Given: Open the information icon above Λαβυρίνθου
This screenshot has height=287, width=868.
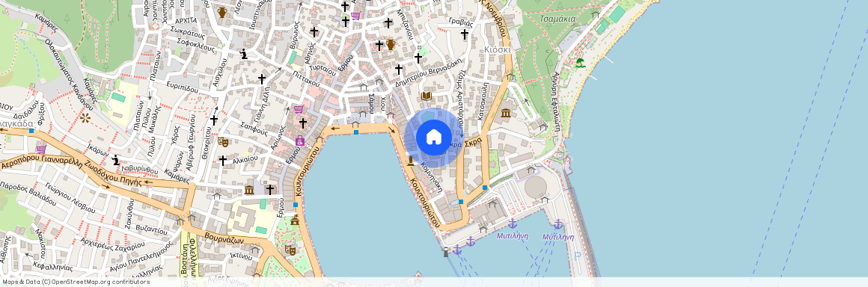Looking at the screenshot, I should coord(116,161).
